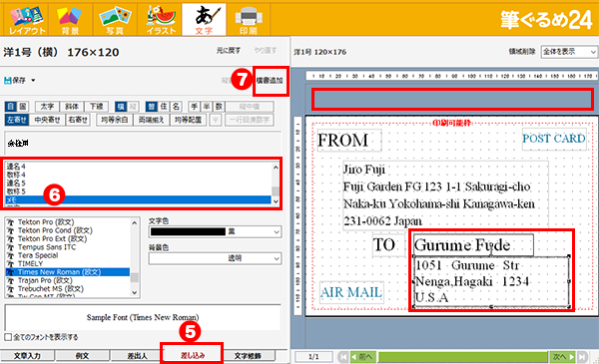Click the 横書追加 button
The image size is (599, 364).
pyautogui.click(x=270, y=81)
